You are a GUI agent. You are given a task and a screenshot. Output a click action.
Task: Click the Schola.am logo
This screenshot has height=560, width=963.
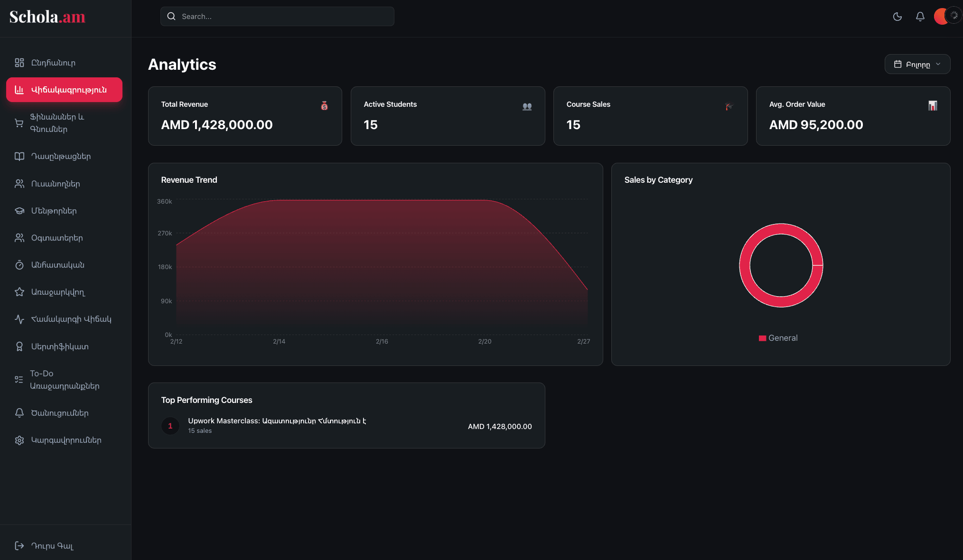pyautogui.click(x=47, y=17)
